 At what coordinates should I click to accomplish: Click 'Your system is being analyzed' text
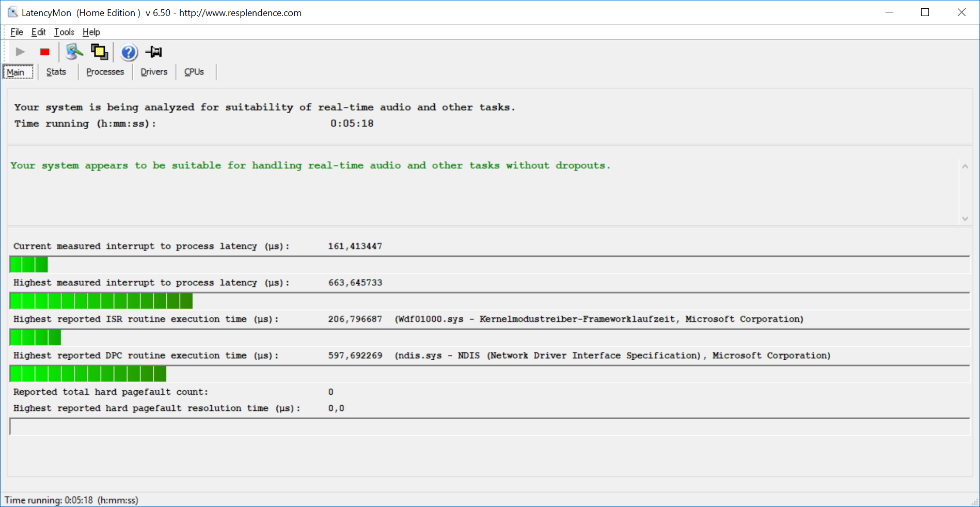[x=264, y=107]
